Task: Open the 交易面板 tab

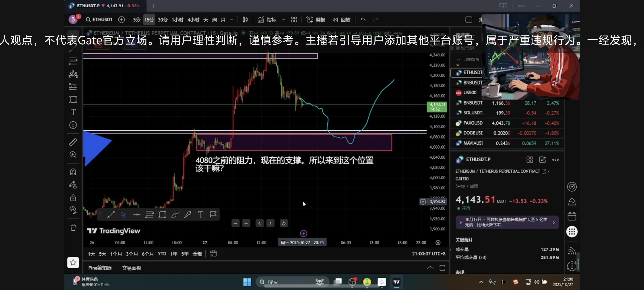Action: click(132, 268)
